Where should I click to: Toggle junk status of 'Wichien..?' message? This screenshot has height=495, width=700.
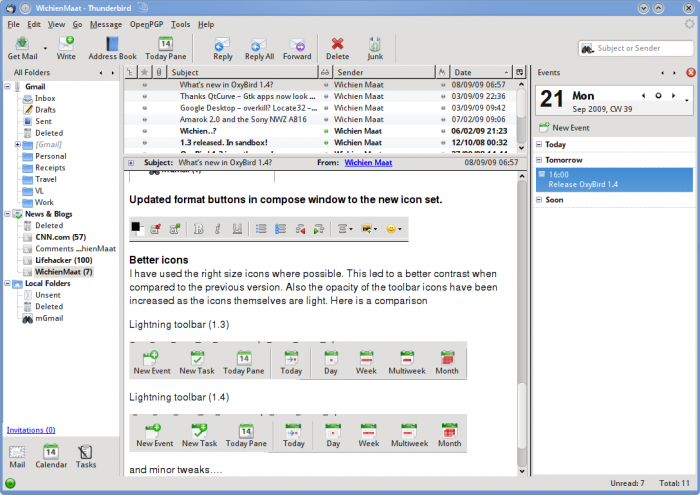[443, 131]
